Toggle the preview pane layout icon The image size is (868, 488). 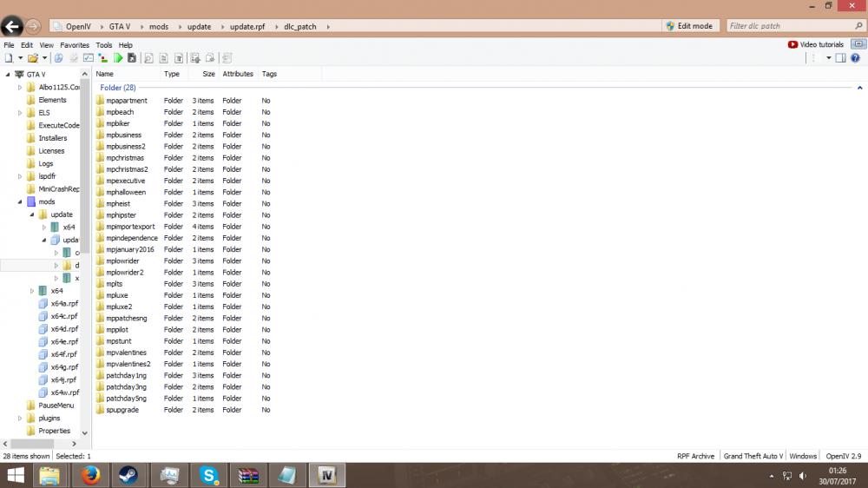pyautogui.click(x=840, y=58)
